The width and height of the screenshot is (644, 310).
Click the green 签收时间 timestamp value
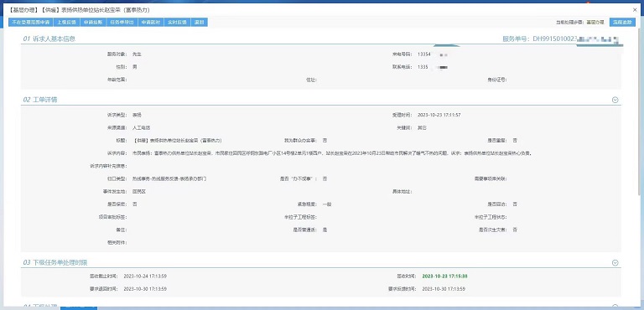444,276
